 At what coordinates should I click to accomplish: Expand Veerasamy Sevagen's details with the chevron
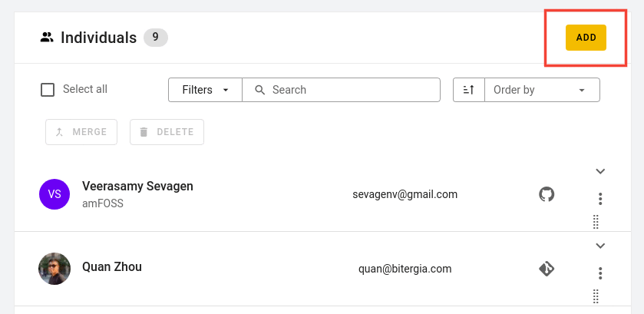(x=600, y=171)
